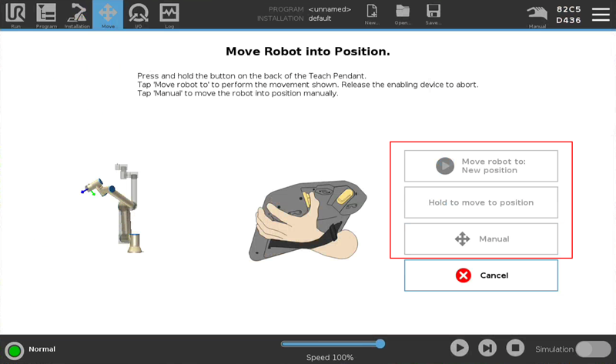Screen dimensions: 616x364
Task: Click the Manual operational mode icon
Action: pyautogui.click(x=537, y=14)
